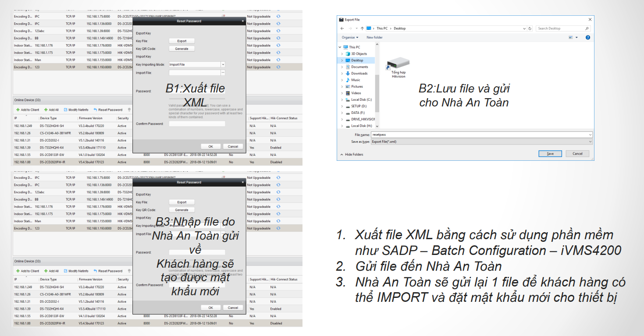Collapse the This PC tree node
Image resolution: width=644 pixels, height=336 pixels.
(340, 47)
